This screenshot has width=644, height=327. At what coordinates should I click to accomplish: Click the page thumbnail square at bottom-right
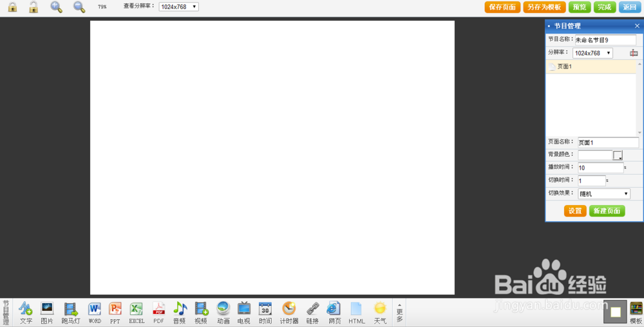[615, 312]
